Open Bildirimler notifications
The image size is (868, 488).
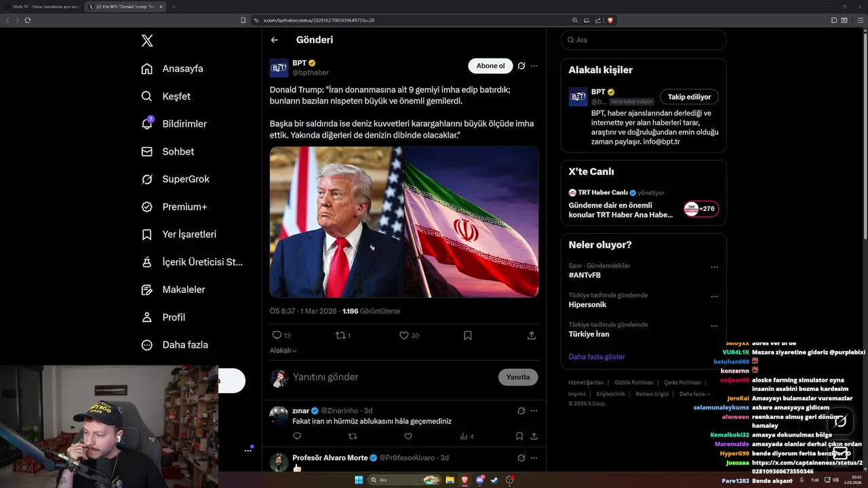174,124
